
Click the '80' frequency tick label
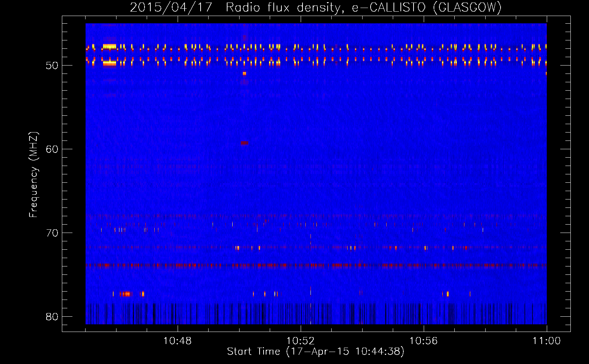pos(52,317)
